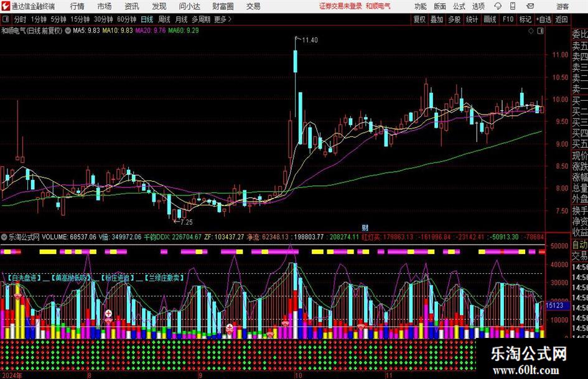
Task: Switch to the 分时 intraday view
Action: pyautogui.click(x=20, y=19)
